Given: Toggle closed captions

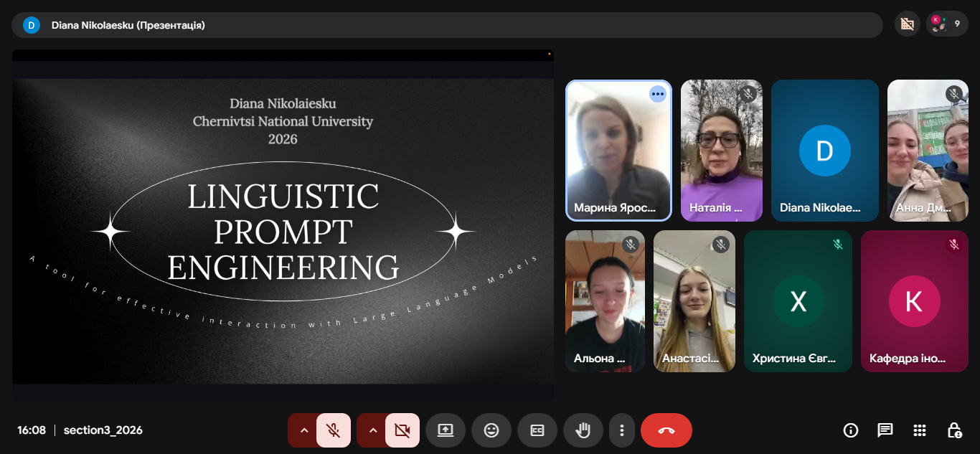Looking at the screenshot, I should (537, 430).
